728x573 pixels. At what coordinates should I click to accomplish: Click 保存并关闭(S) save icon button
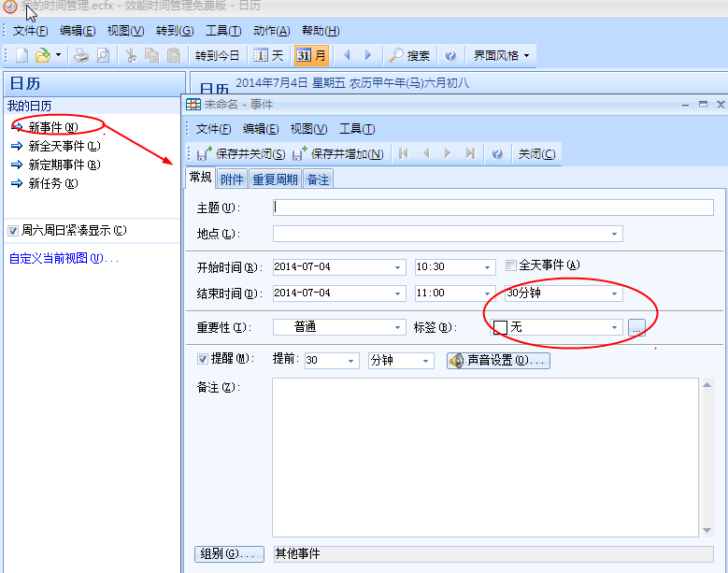click(x=241, y=153)
